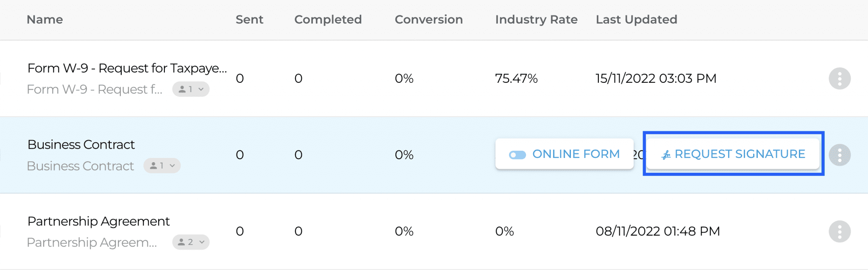
Task: Open Form W-9 Request for Taxpayer template
Action: click(x=127, y=68)
